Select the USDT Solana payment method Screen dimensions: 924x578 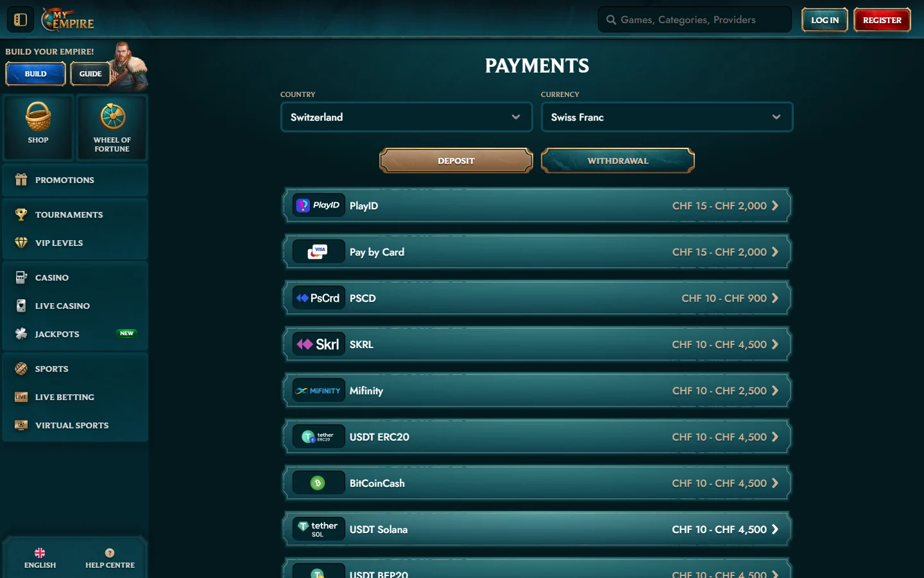(537, 529)
